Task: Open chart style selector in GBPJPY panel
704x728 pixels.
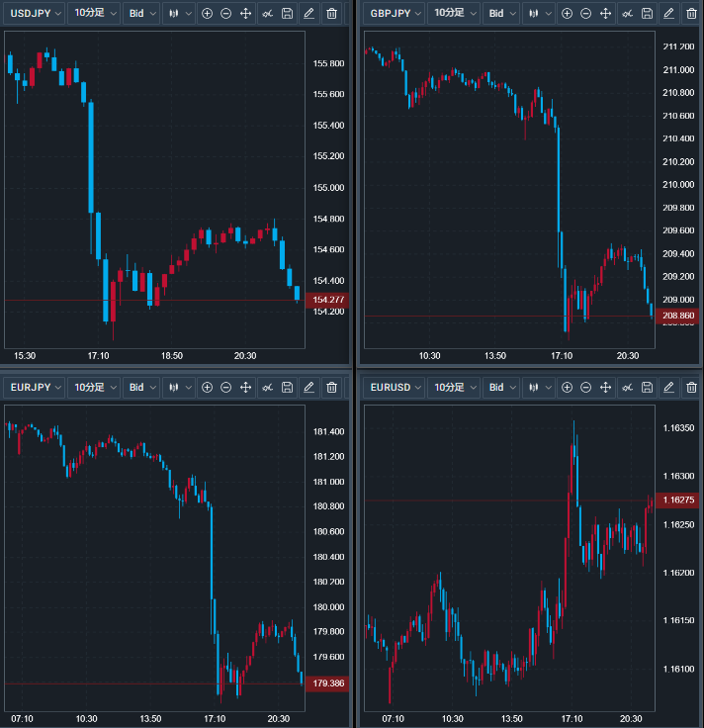Action: point(539,14)
